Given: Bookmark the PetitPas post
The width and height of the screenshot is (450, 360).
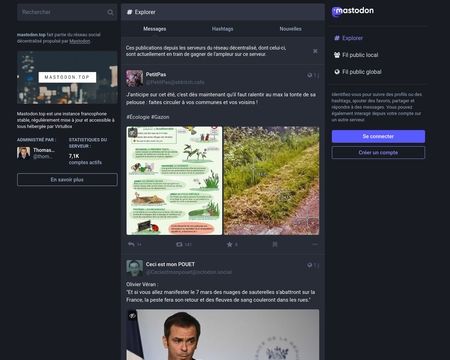Looking at the screenshot, I should tap(275, 244).
